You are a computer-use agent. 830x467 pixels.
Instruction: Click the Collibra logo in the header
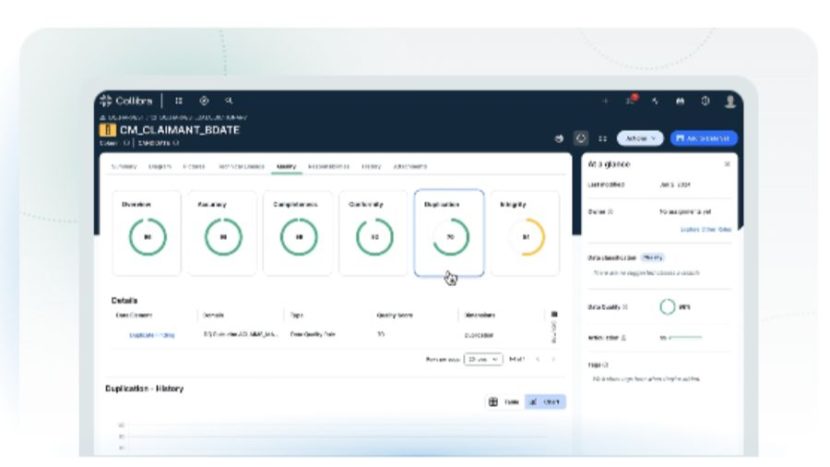[x=126, y=101]
